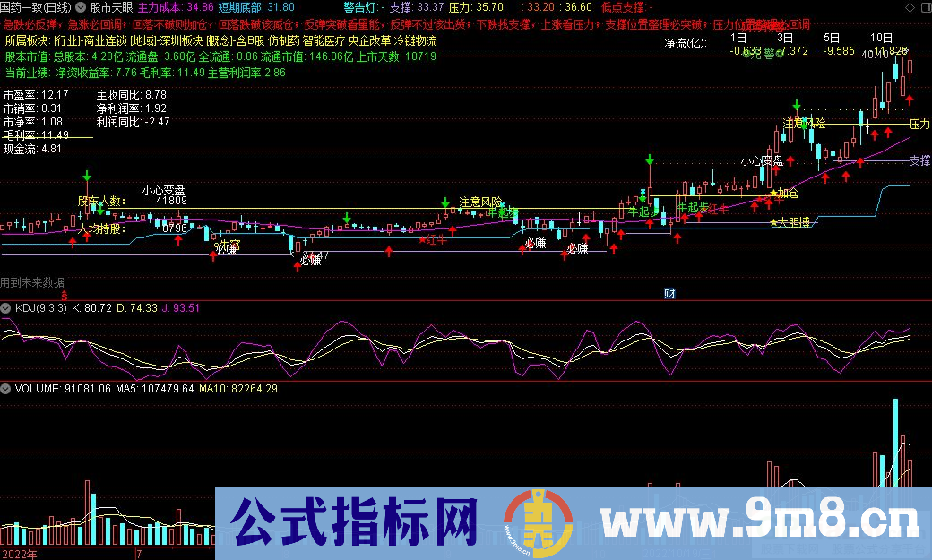Click the KDJ(9,3,3) parameter label
932x560 pixels.
coord(41,308)
